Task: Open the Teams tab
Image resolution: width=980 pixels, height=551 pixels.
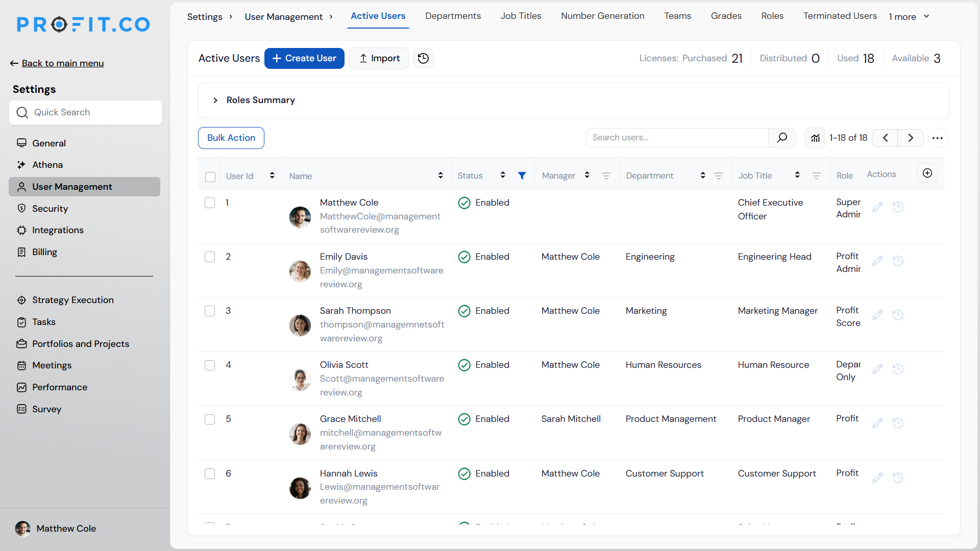Action: tap(677, 16)
